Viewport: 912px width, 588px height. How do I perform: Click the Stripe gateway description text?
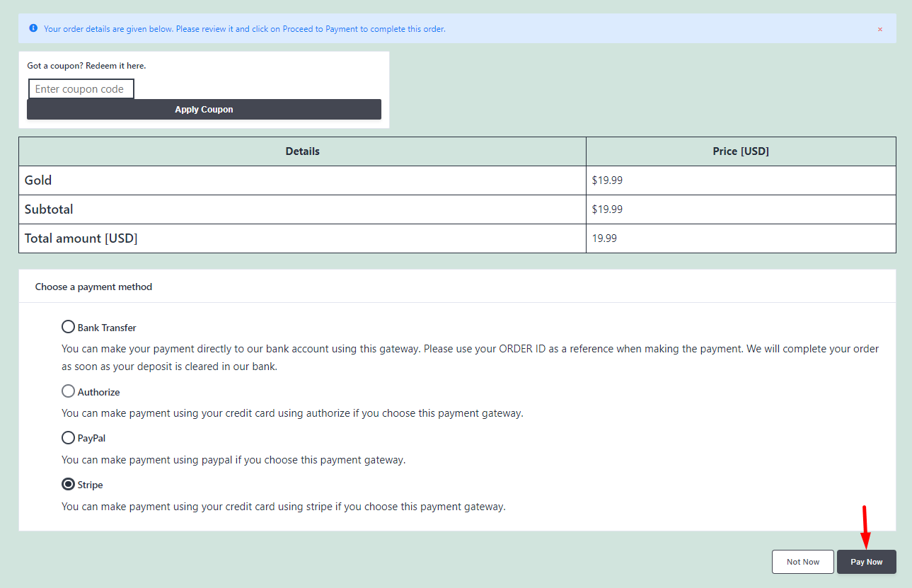click(x=284, y=507)
